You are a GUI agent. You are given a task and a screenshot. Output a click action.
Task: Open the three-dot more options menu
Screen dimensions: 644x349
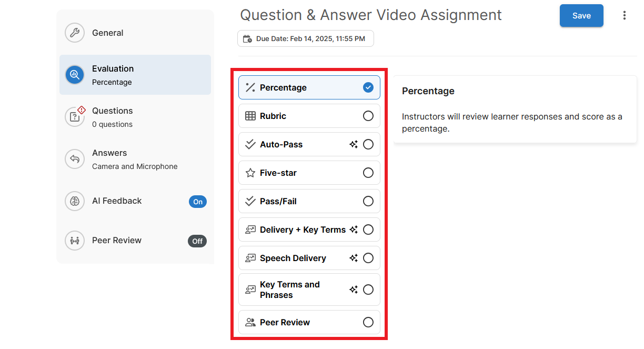(x=625, y=16)
